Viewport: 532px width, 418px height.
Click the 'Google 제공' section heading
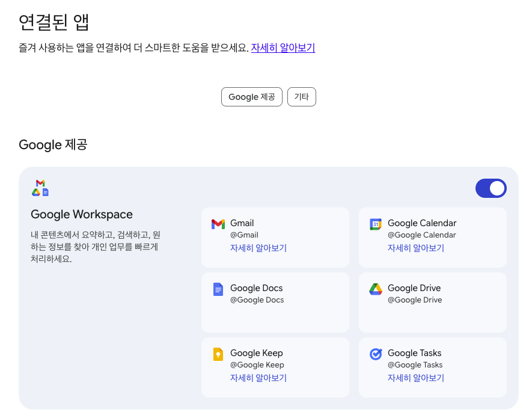[x=54, y=145]
